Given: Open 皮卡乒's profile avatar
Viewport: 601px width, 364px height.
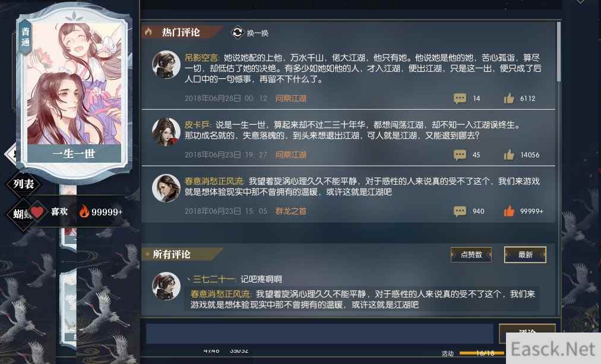Looking at the screenshot, I should 166,131.
